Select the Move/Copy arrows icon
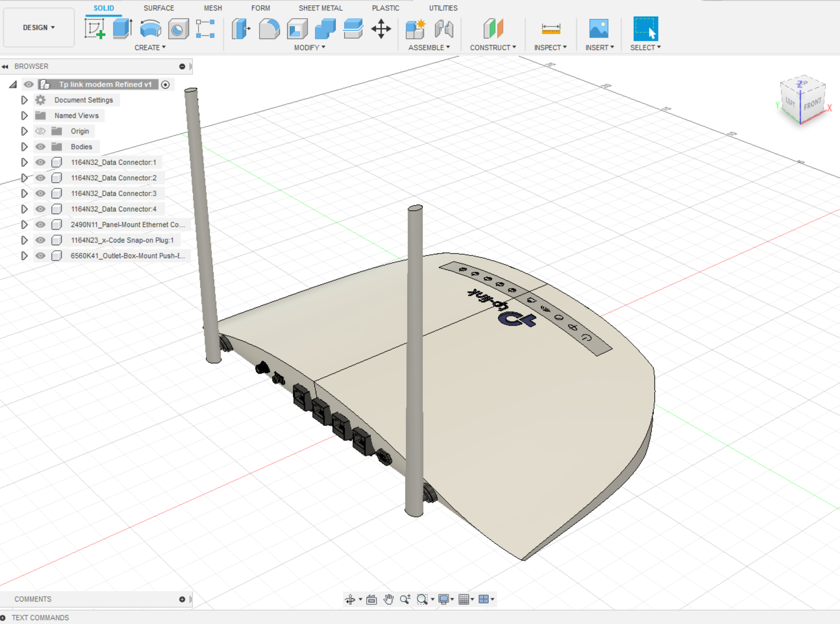The image size is (840, 624). (x=381, y=29)
